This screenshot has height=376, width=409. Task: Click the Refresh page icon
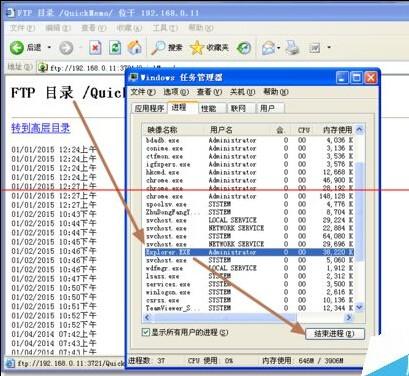tap(115, 48)
